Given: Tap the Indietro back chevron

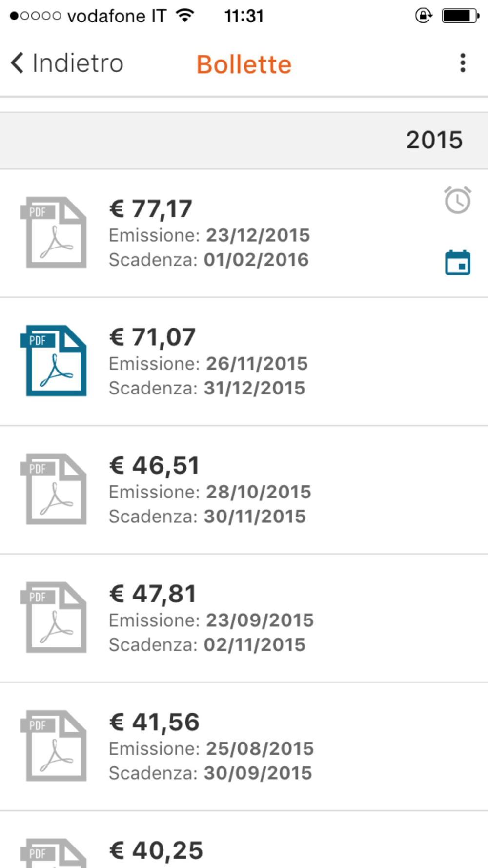Looking at the screenshot, I should point(17,63).
